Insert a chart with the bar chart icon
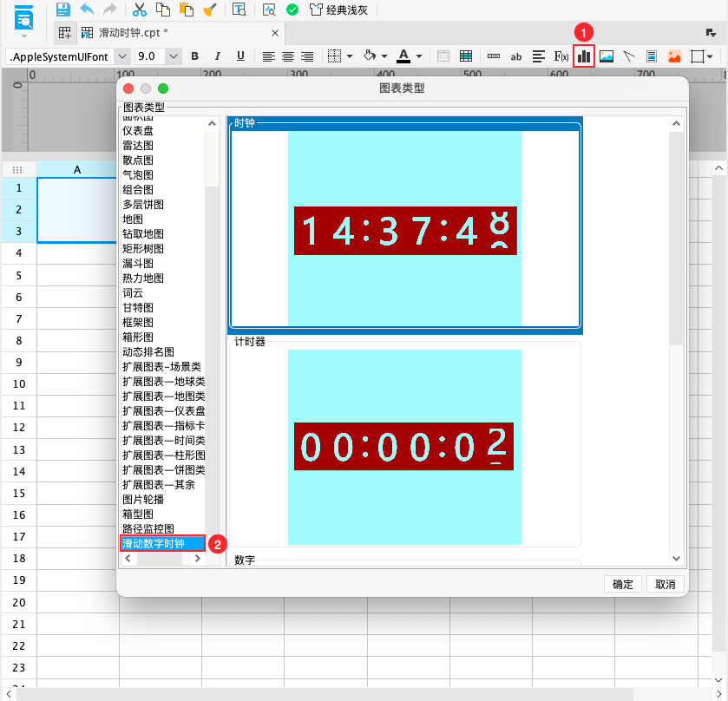 click(x=584, y=56)
